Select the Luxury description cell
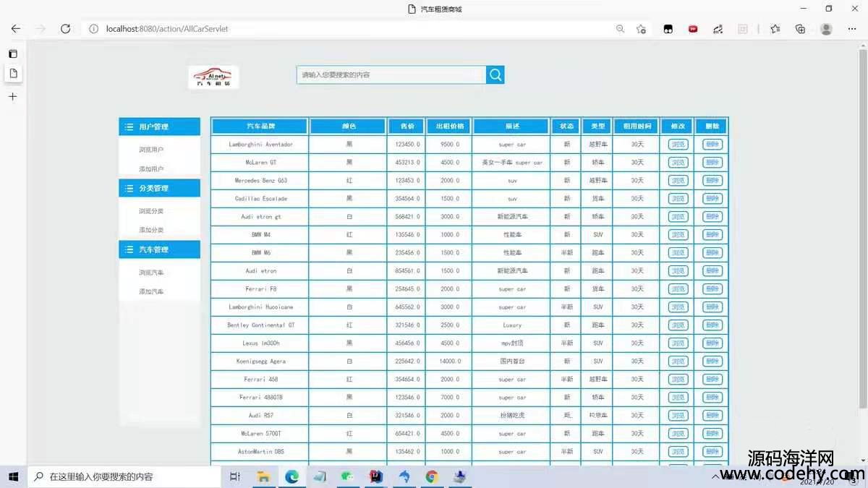This screenshot has height=488, width=868. click(512, 325)
